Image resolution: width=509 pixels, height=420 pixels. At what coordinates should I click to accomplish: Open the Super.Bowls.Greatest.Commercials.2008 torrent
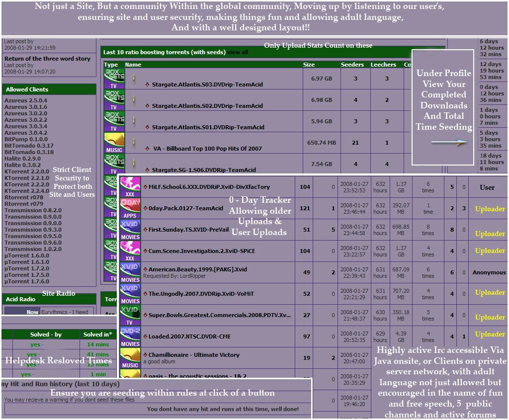tap(220, 315)
